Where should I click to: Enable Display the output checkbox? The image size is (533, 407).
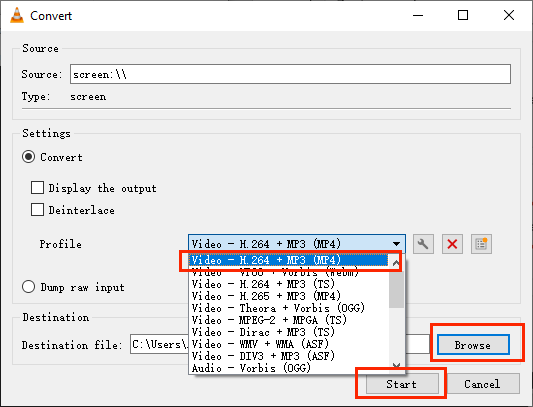point(37,188)
